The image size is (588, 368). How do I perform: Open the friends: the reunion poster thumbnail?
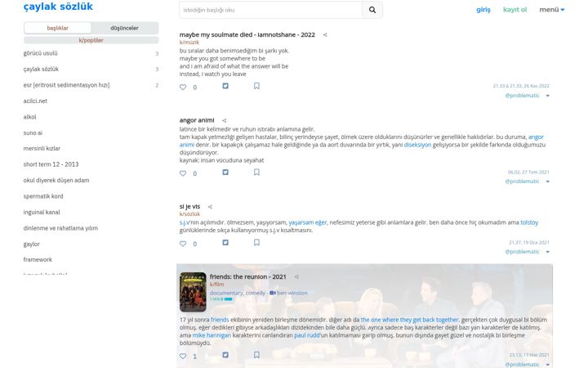pos(193,292)
